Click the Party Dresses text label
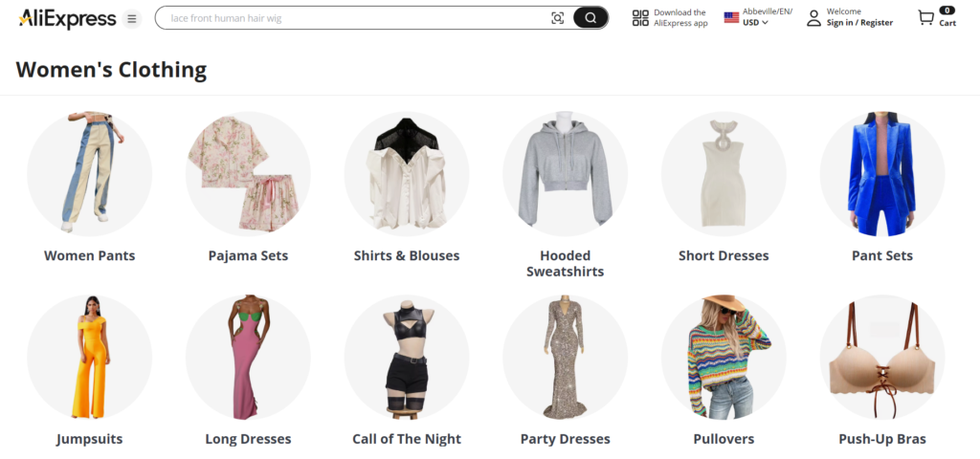This screenshot has width=980, height=459. coord(565,440)
